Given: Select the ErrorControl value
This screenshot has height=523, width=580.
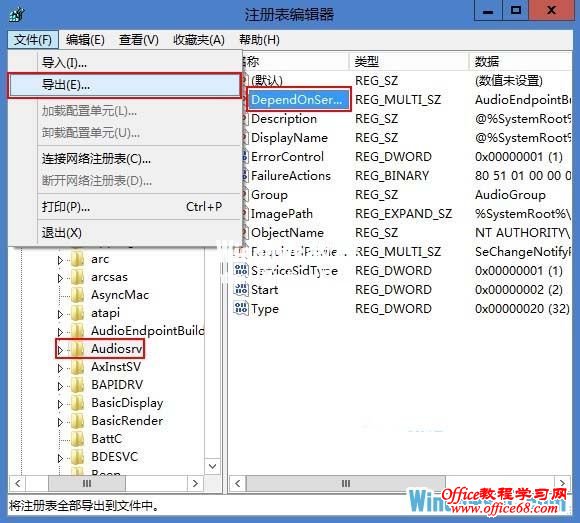Looking at the screenshot, I should tap(287, 157).
